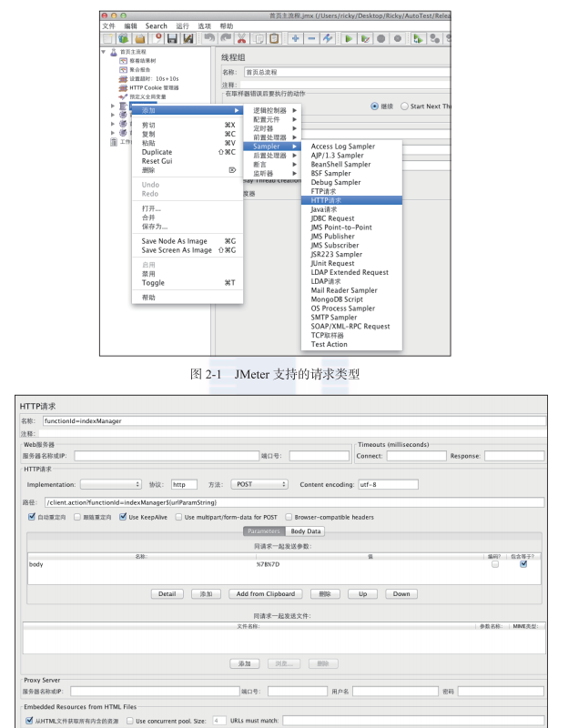Open the 定时器 submenu

pyautogui.click(x=272, y=128)
